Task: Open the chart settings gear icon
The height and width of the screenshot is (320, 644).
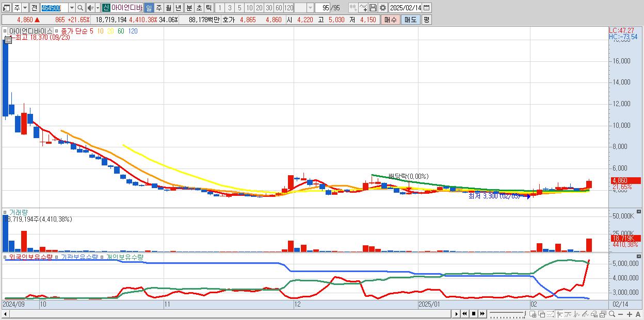Action: (x=382, y=8)
